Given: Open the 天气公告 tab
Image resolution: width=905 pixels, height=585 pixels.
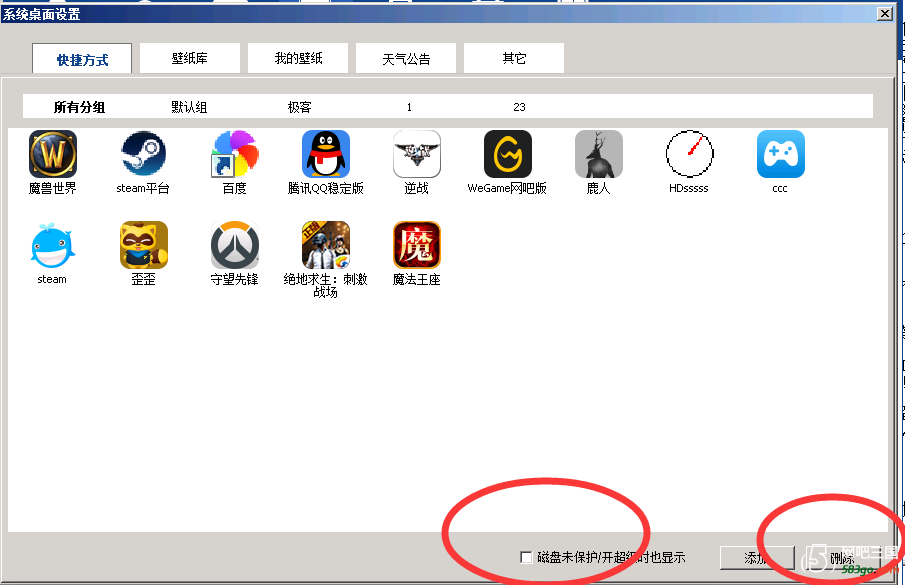Looking at the screenshot, I should coord(406,58).
